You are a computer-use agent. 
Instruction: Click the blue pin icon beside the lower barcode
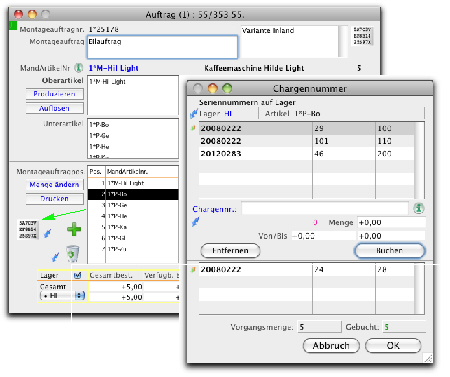48,233
